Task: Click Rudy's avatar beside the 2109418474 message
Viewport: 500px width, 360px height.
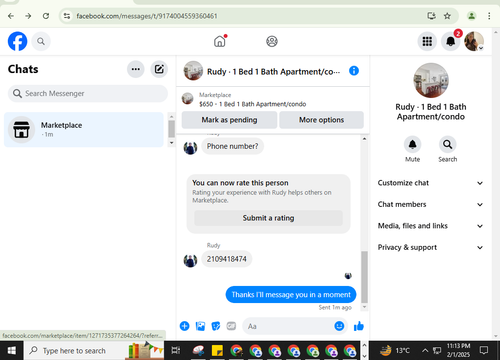Action: click(x=190, y=260)
